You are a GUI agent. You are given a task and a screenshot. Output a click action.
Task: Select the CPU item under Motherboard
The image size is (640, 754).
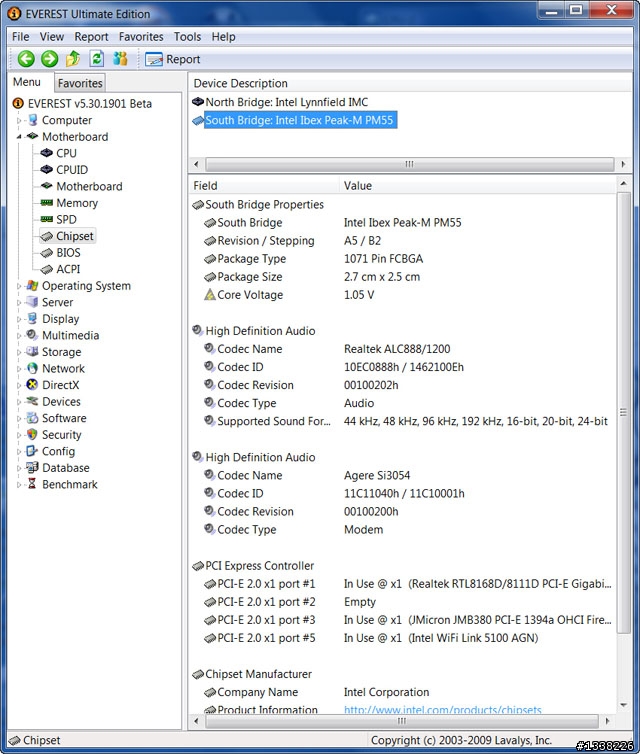coord(66,153)
